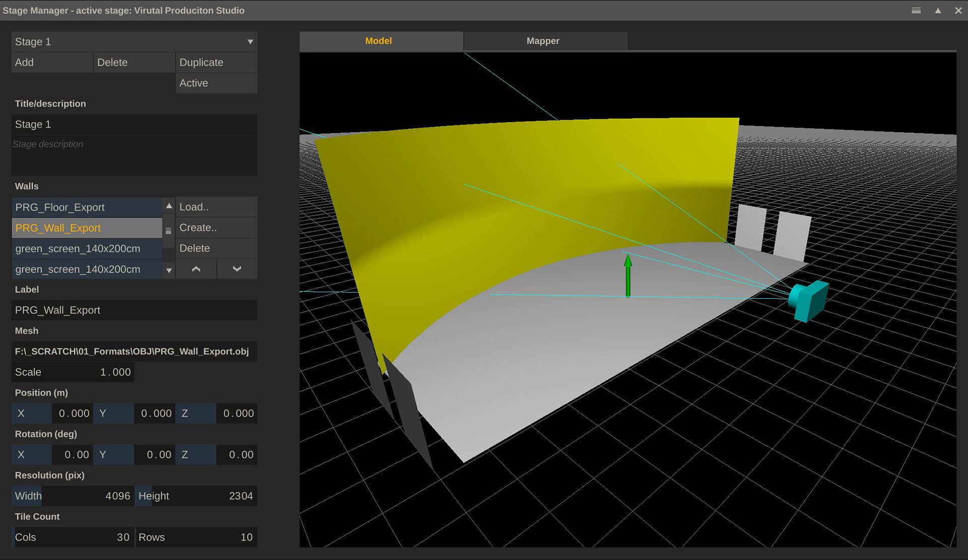Select the green_screen_140x200cm wall

pos(87,248)
